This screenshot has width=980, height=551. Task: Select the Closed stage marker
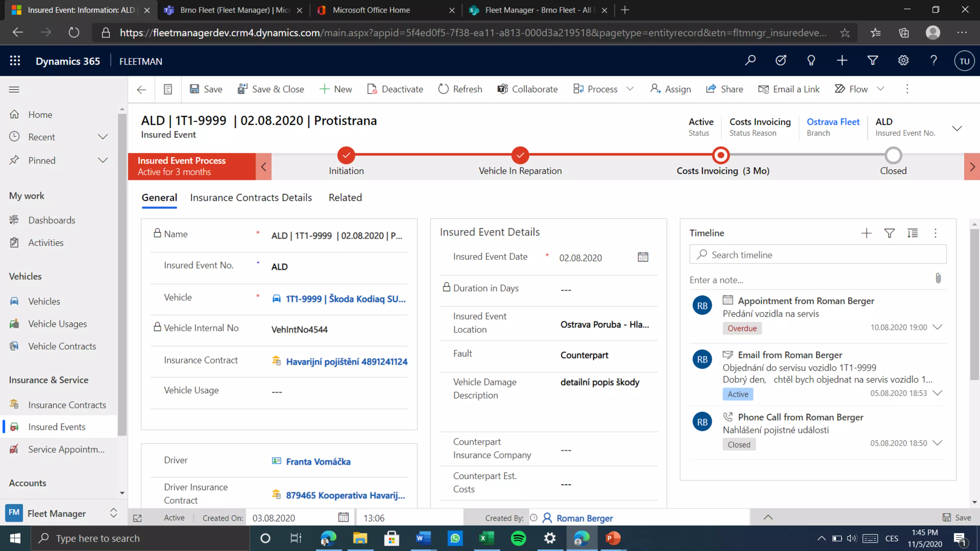[893, 155]
